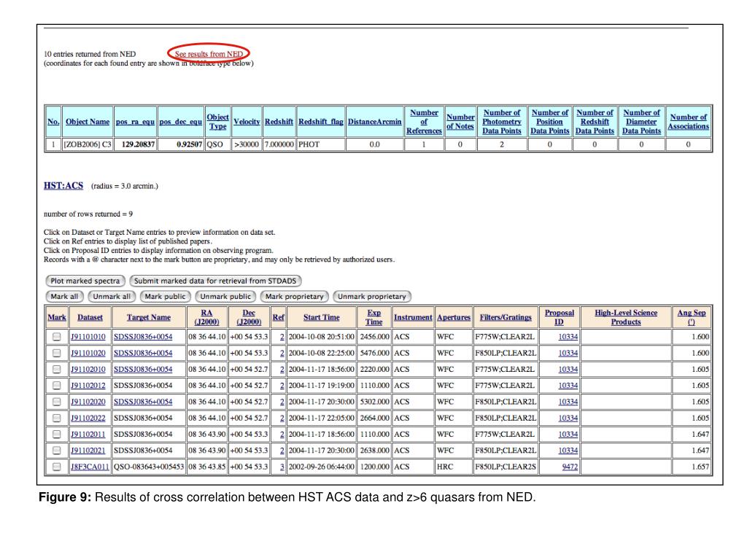Click the Apertures column header
The width and height of the screenshot is (747, 560).
click(x=454, y=318)
